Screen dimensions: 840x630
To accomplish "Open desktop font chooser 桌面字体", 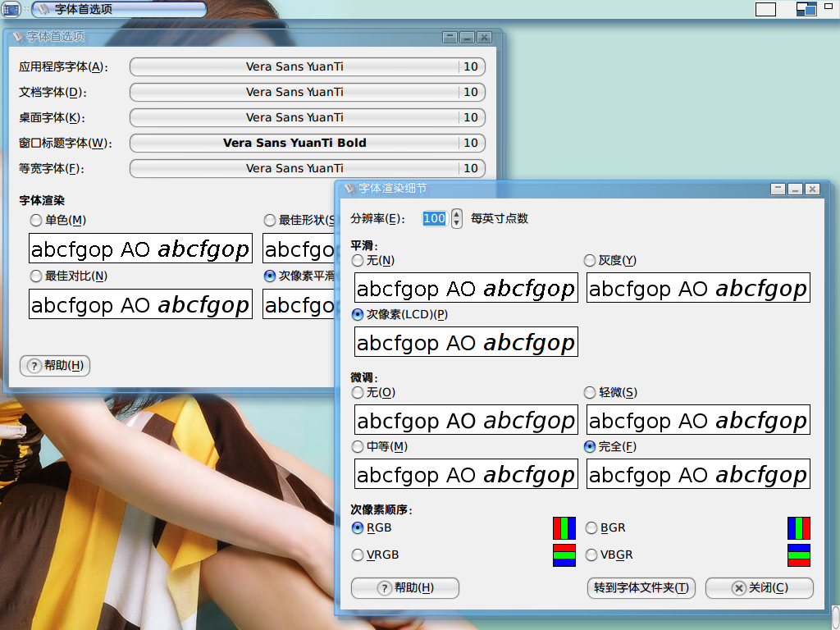I will pyautogui.click(x=308, y=117).
